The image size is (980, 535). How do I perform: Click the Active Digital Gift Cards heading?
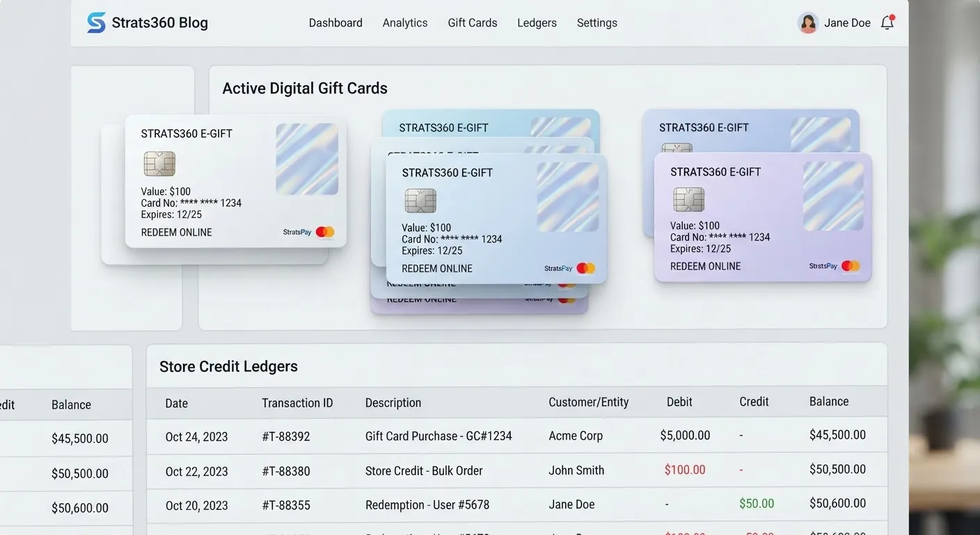click(x=305, y=88)
